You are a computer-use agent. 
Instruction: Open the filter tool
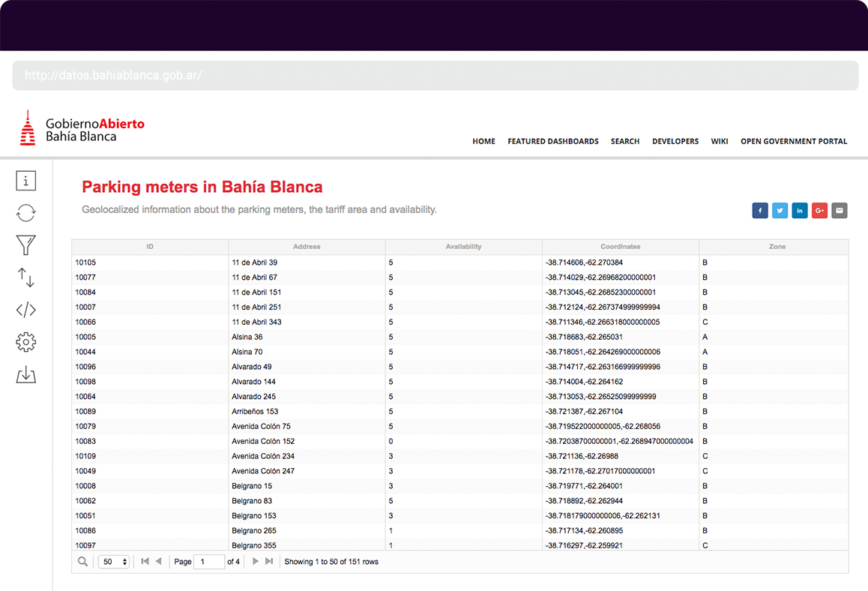(25, 245)
